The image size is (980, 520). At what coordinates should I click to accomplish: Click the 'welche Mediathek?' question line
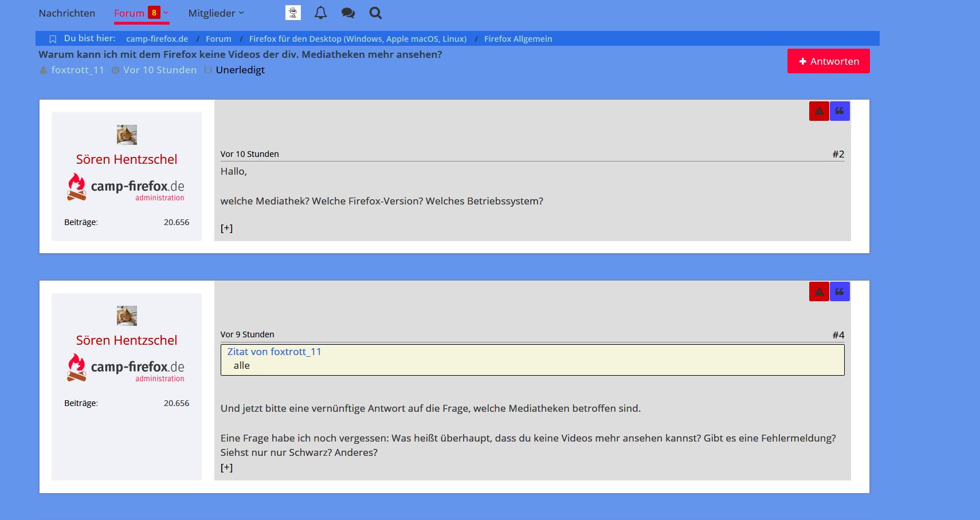[382, 201]
